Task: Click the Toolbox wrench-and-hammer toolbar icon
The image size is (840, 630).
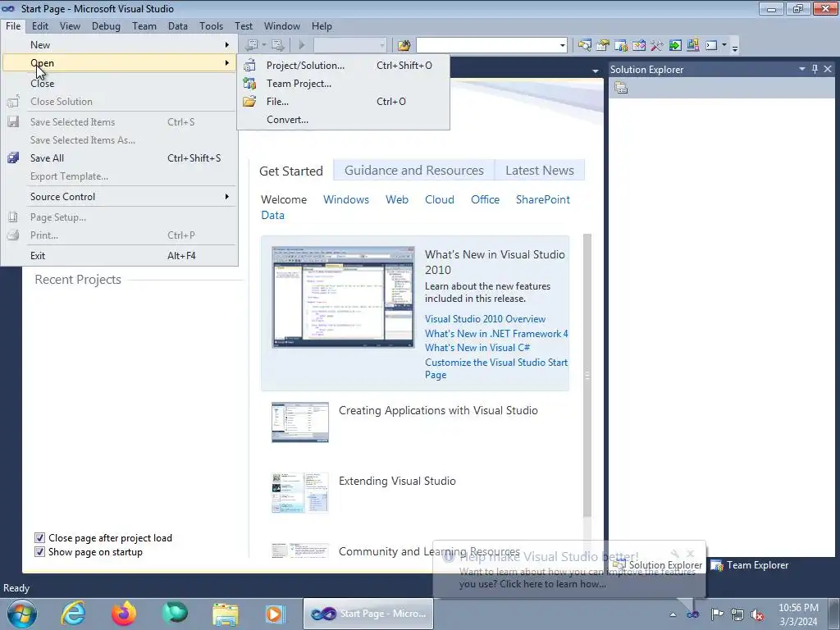Action: [657, 46]
